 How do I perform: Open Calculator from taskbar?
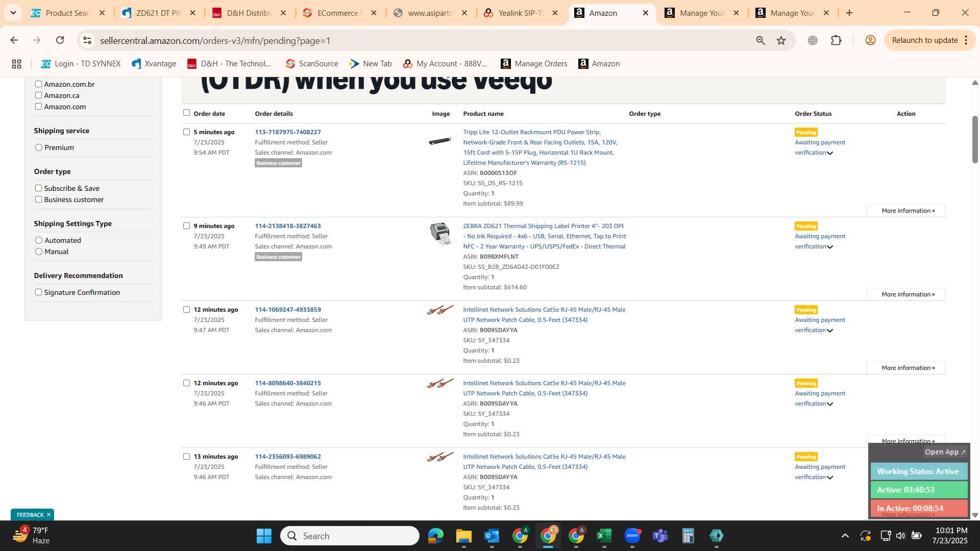688,536
